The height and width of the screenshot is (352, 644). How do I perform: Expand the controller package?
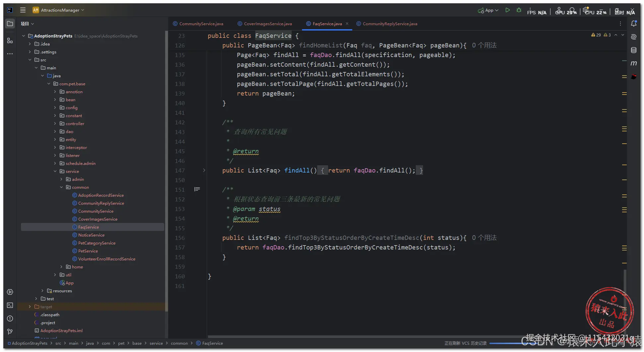pyautogui.click(x=55, y=123)
